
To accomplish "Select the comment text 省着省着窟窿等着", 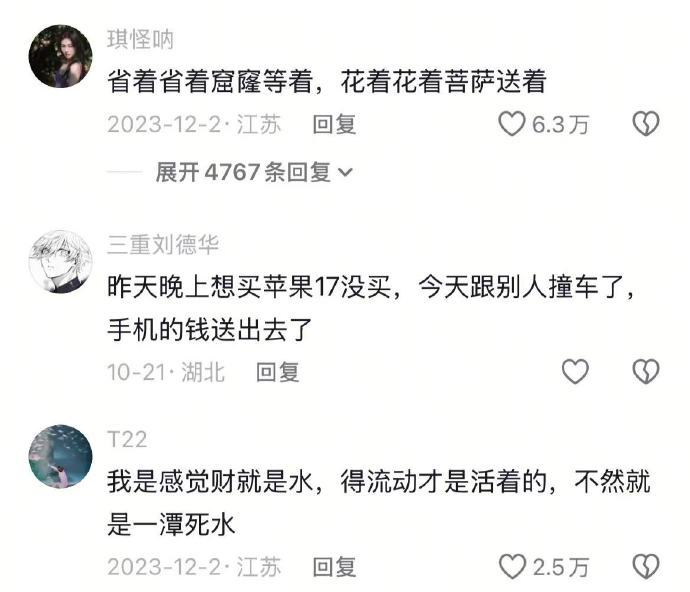I will pos(210,81).
